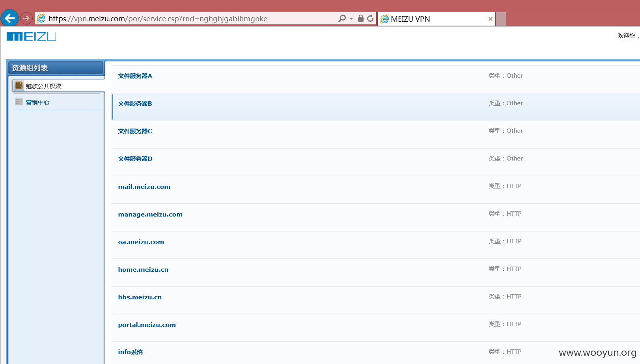Click the browser Forward arrow button

[x=26, y=19]
